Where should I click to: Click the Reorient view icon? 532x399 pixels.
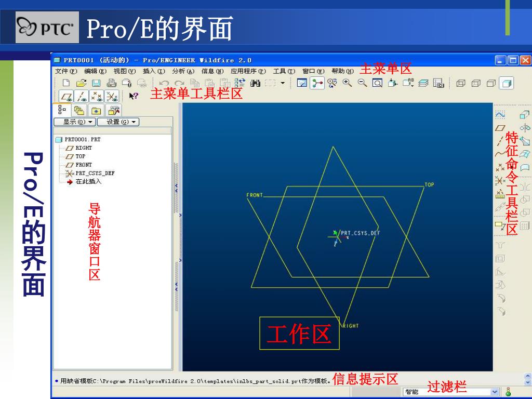click(393, 83)
